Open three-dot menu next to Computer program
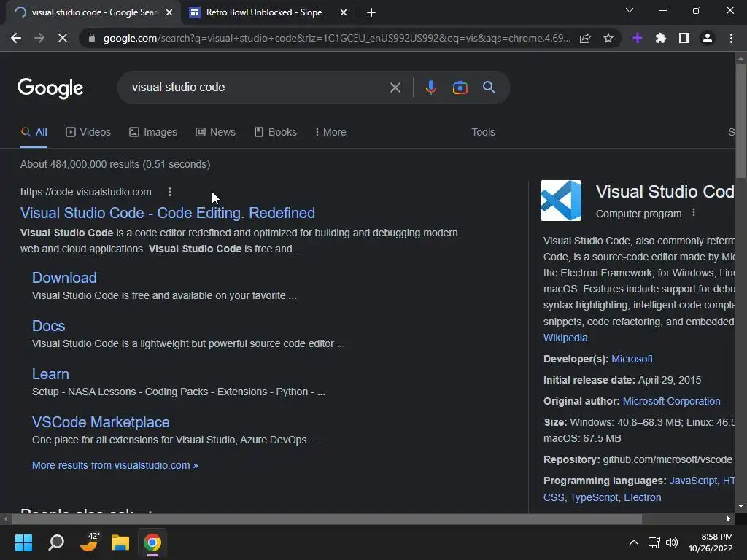The image size is (747, 560). (x=694, y=213)
